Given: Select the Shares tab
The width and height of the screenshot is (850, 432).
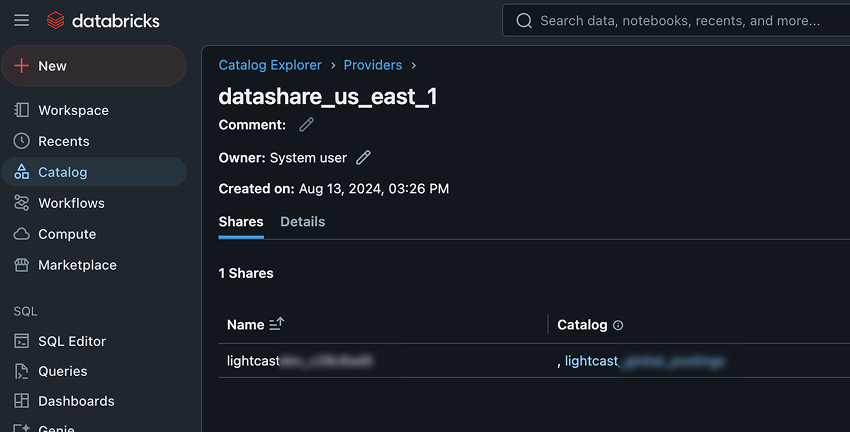Looking at the screenshot, I should click(x=241, y=222).
